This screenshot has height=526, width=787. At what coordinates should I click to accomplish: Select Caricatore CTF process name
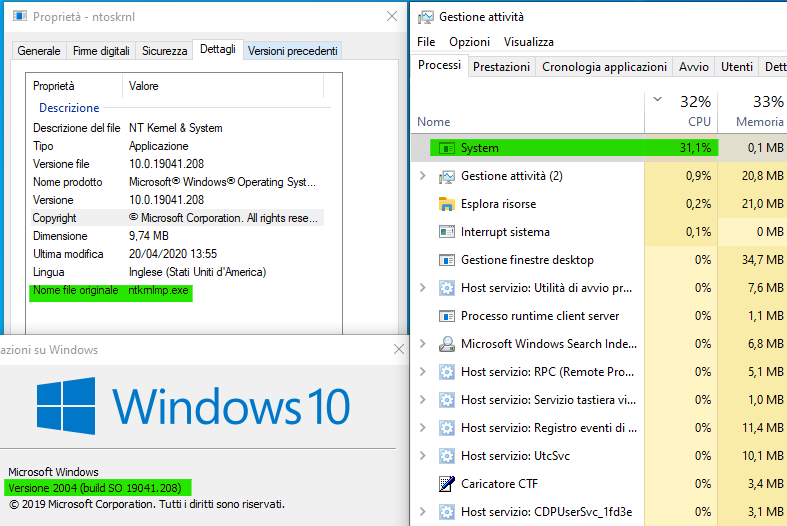(x=499, y=484)
